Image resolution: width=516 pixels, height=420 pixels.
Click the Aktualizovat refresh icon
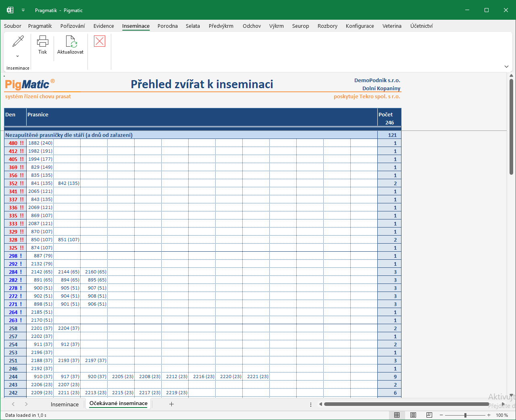point(71,41)
